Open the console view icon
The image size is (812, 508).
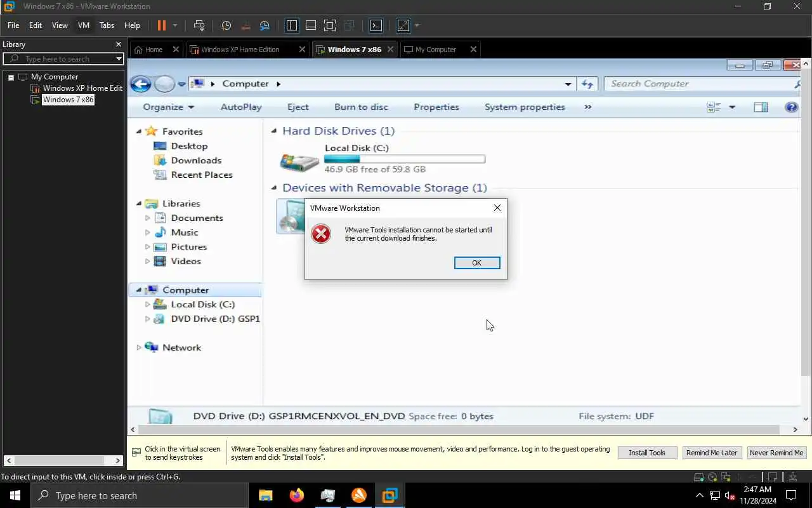[x=376, y=25]
